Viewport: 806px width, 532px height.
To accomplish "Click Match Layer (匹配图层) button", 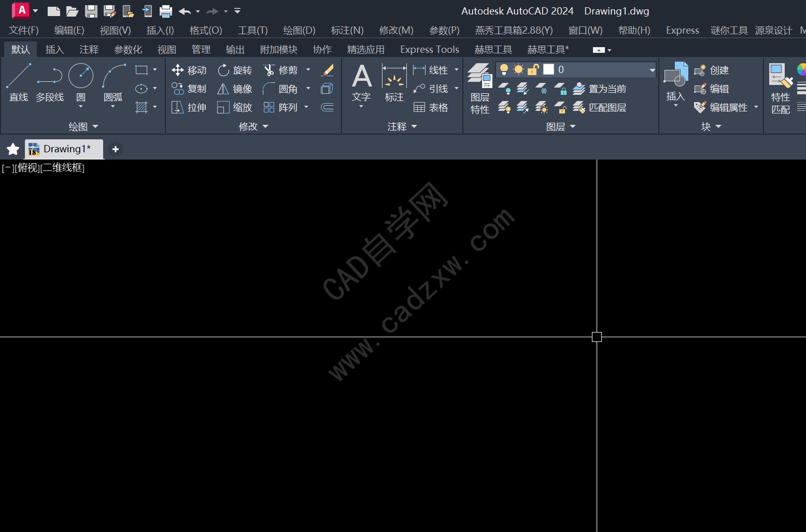I will [600, 107].
